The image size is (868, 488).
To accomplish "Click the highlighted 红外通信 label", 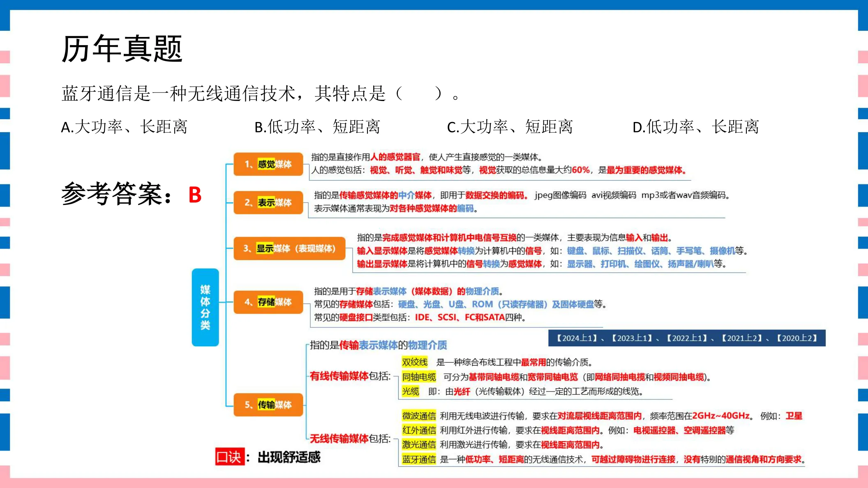I will pyautogui.click(x=419, y=430).
